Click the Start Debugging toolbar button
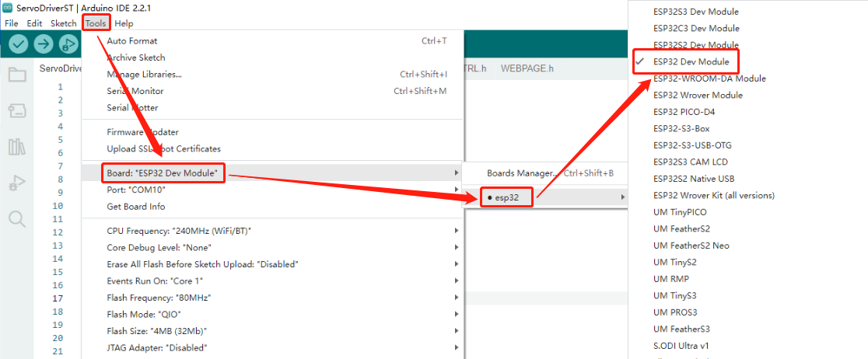This screenshot has height=359, width=868. [68, 44]
